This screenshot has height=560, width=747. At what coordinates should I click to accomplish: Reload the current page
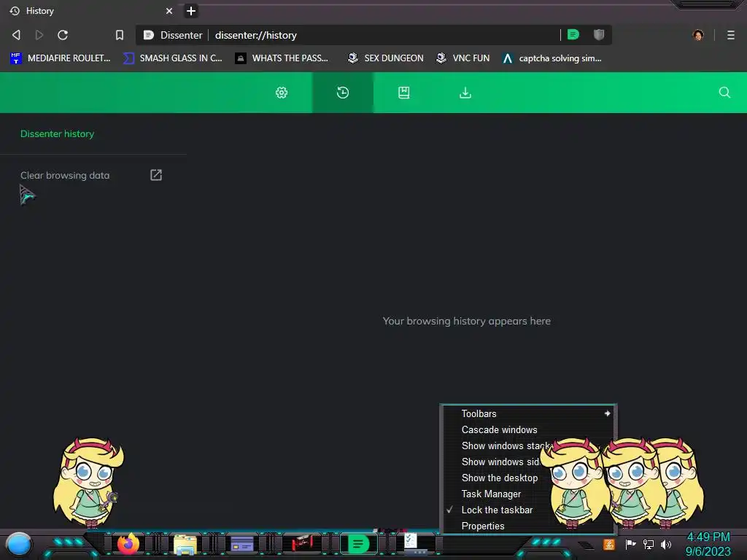63,35
